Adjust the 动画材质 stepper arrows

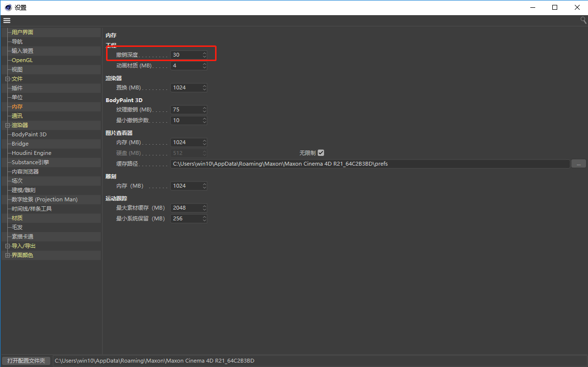[204, 65]
